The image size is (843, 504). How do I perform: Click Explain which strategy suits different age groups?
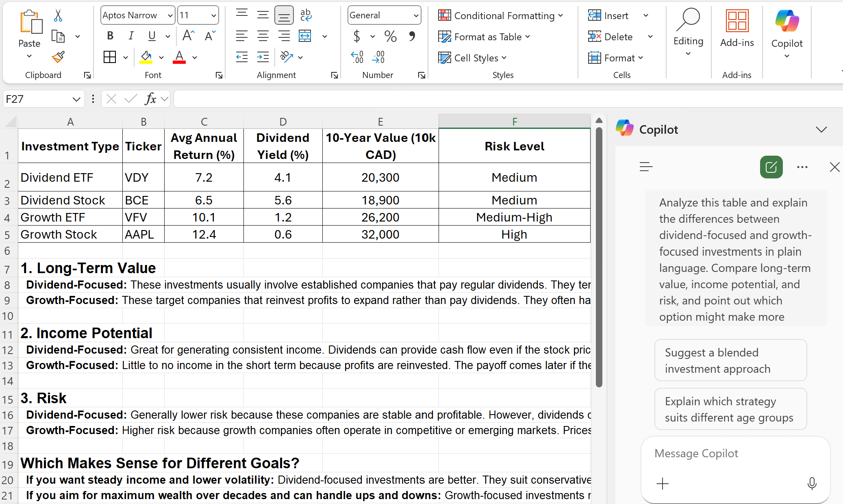(x=730, y=409)
